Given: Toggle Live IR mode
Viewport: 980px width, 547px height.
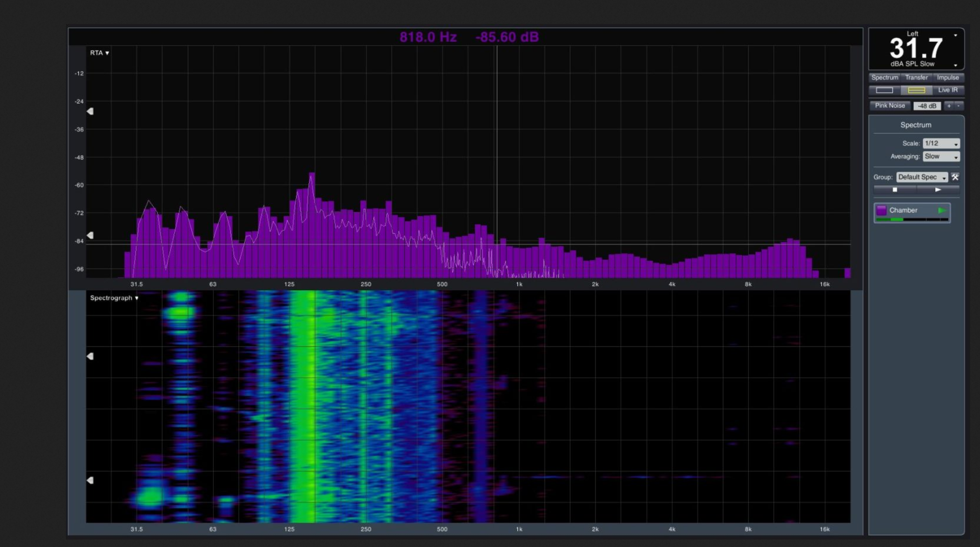Looking at the screenshot, I should point(948,90).
